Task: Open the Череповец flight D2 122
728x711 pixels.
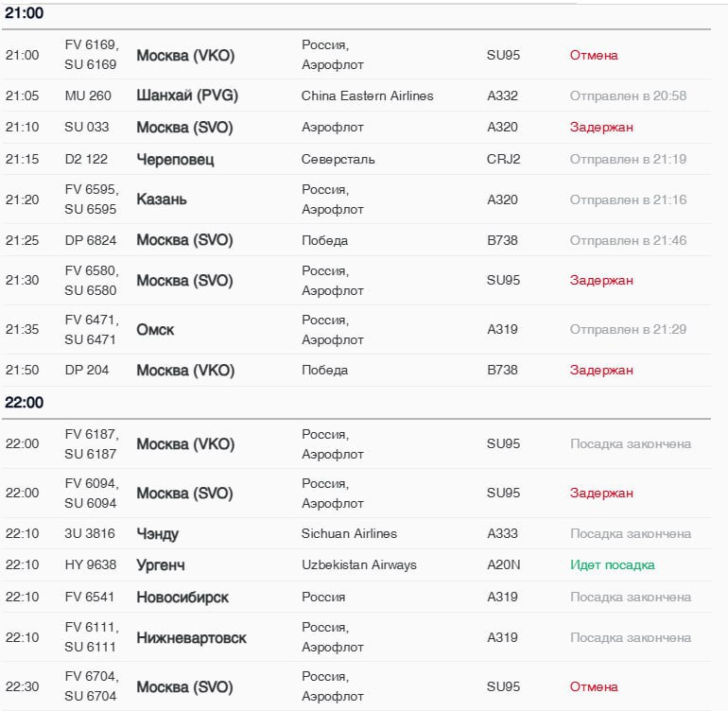Action: coord(175,159)
